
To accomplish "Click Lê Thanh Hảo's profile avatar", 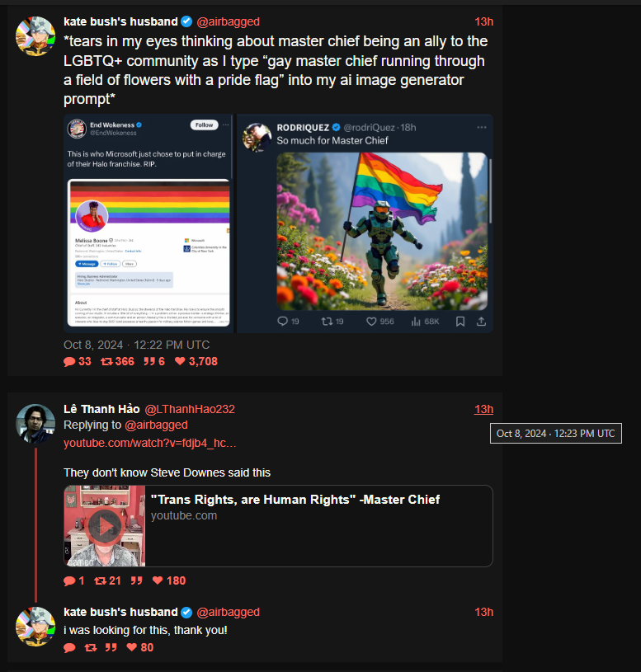I will pos(35,424).
